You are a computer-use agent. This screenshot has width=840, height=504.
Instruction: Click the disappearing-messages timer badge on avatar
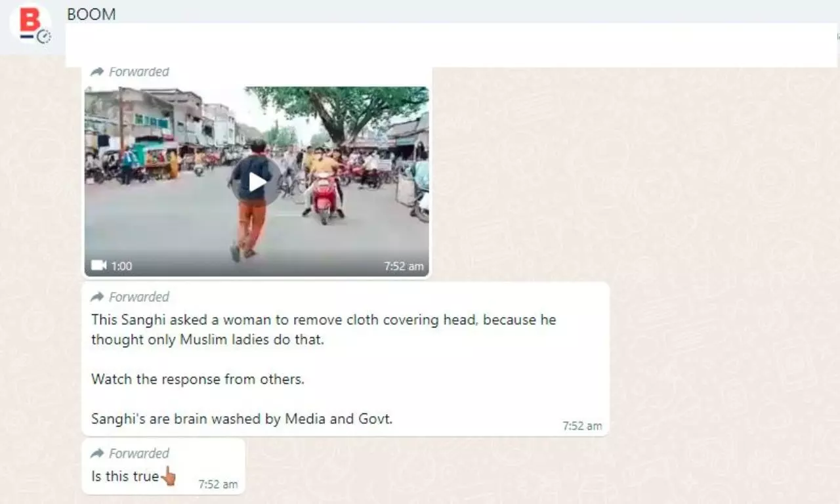click(44, 37)
